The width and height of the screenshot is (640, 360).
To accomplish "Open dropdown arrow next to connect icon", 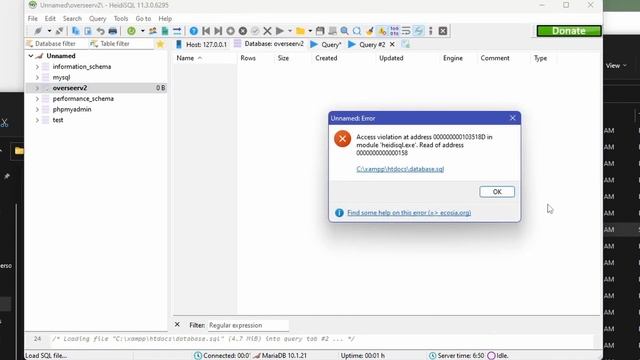I will tap(49, 31).
